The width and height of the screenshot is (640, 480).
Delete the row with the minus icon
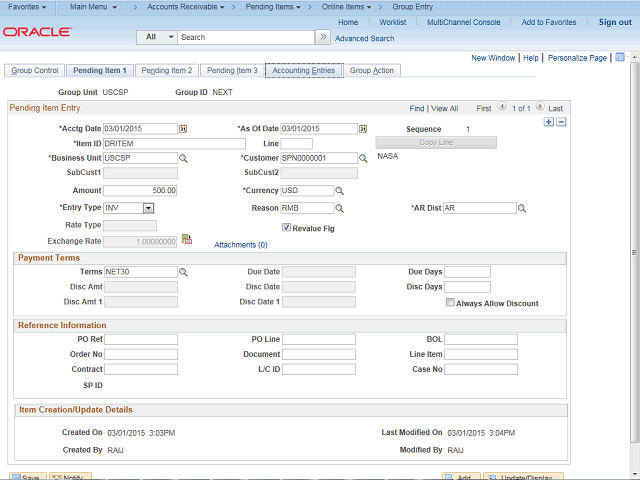(561, 121)
